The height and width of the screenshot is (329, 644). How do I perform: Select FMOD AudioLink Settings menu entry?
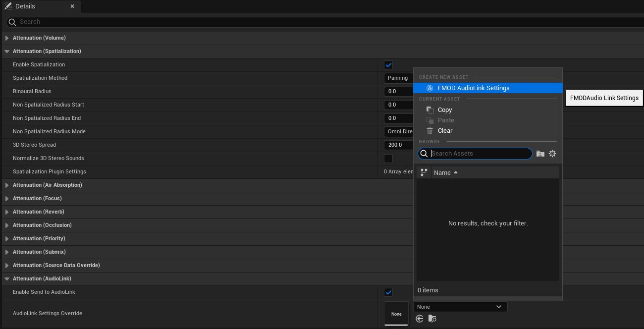(473, 88)
